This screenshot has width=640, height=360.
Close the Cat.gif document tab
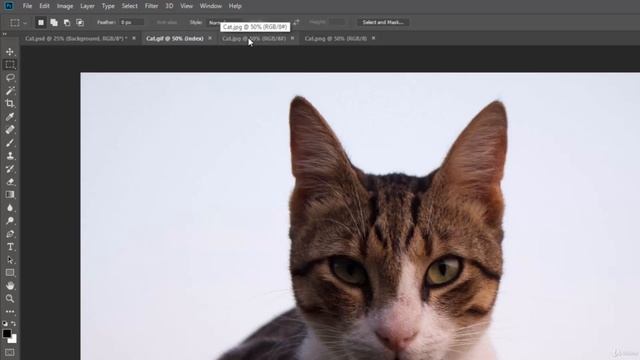pyautogui.click(x=210, y=38)
